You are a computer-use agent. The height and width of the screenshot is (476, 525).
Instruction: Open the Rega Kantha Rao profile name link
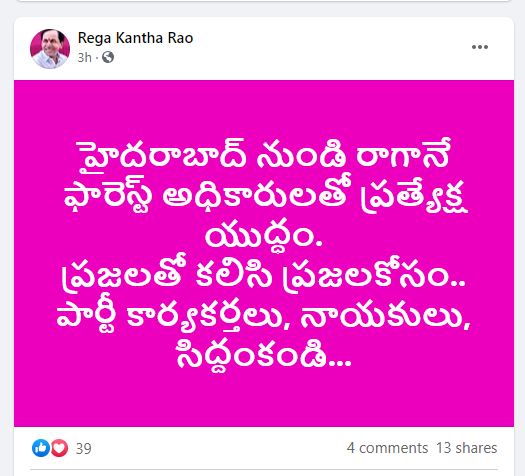click(x=135, y=38)
